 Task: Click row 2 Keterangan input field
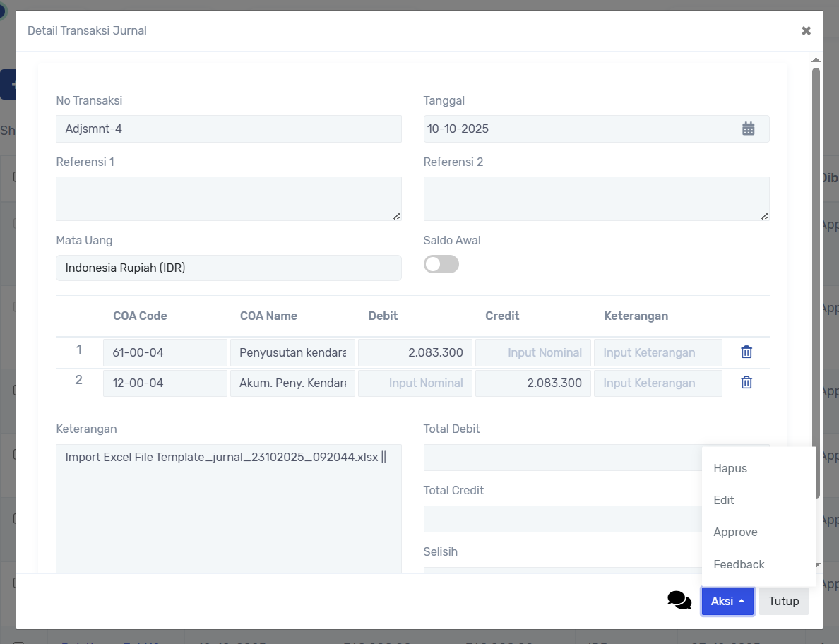pyautogui.click(x=657, y=383)
